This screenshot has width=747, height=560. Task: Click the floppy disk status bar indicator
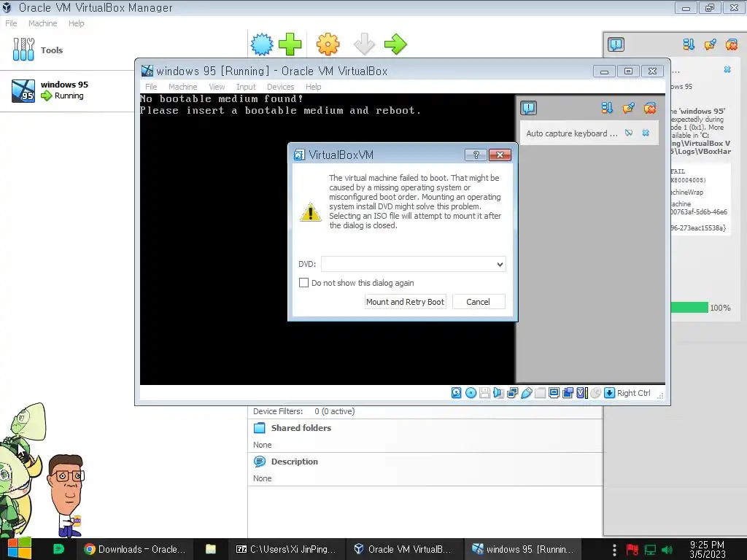[x=484, y=393]
